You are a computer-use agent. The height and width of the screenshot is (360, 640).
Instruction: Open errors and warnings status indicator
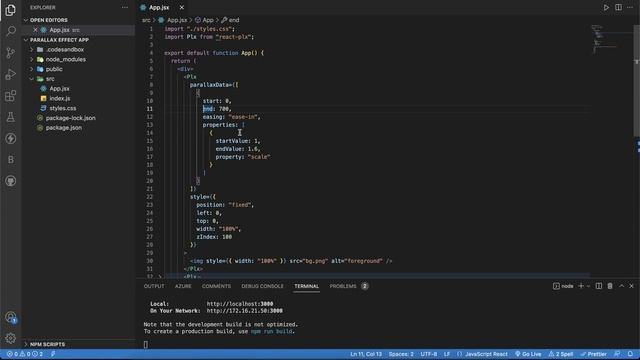pos(25,354)
